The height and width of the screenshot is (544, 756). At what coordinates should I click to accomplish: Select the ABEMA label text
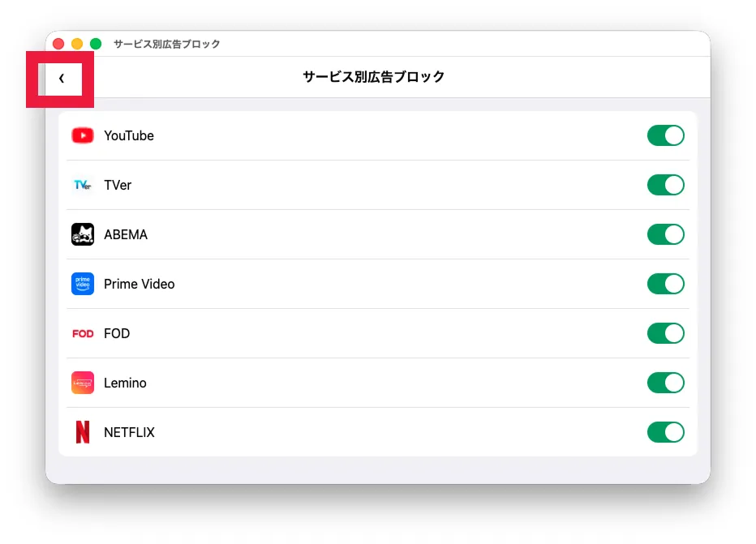(126, 234)
